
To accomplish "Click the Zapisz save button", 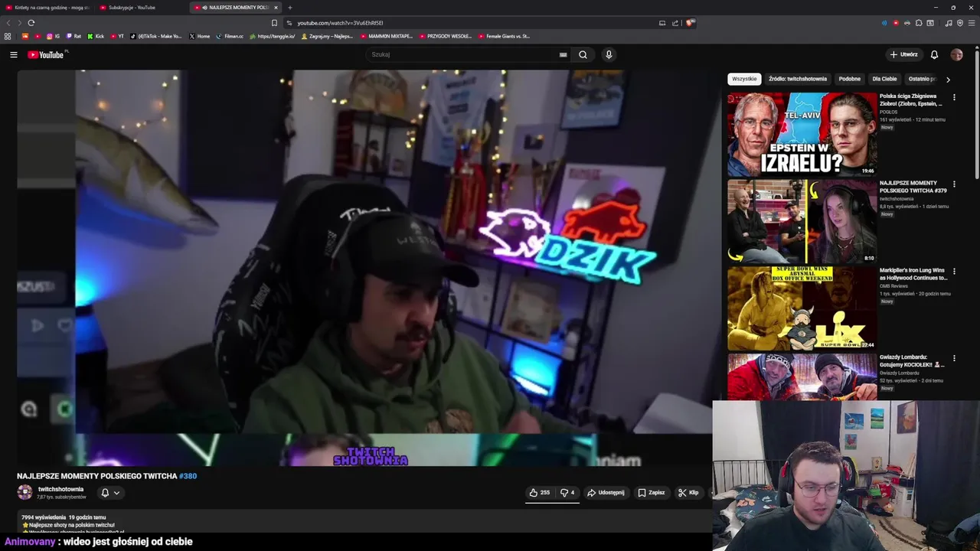I will 652,493.
